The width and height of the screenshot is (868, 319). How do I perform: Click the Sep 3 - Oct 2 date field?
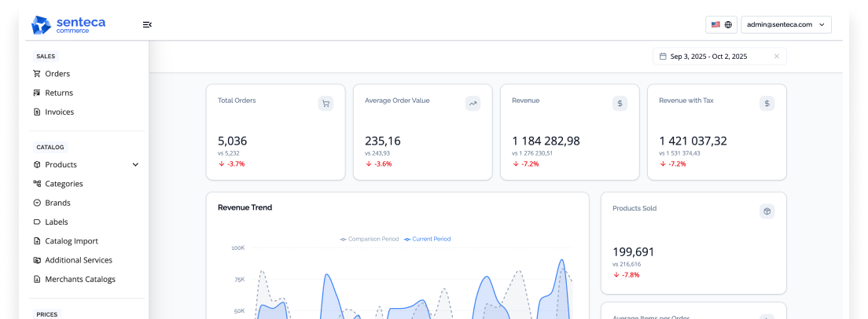click(x=719, y=57)
